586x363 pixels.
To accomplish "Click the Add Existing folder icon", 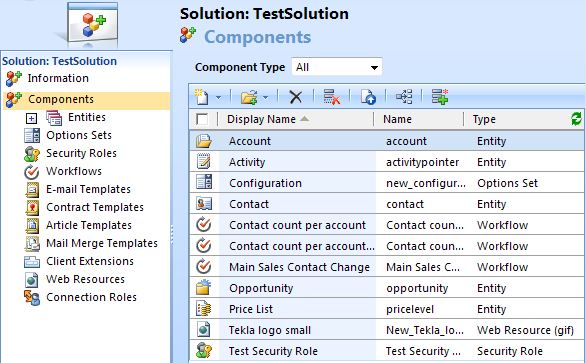I will point(249,98).
